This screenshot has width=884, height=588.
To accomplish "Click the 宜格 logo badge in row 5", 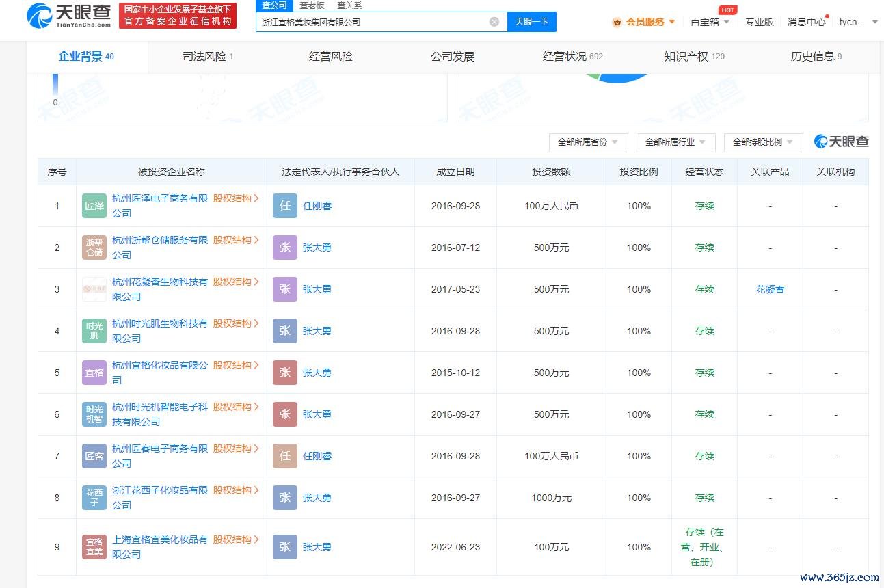I will pos(94,373).
